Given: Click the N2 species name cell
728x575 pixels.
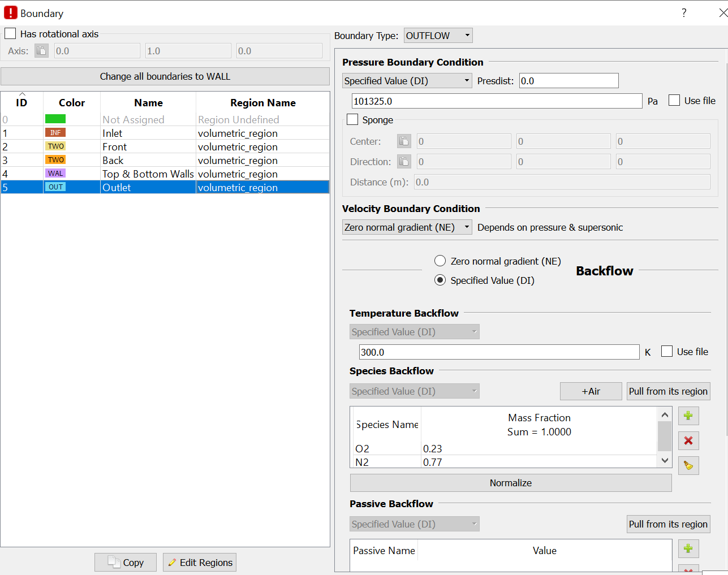Looking at the screenshot, I should coord(387,462).
